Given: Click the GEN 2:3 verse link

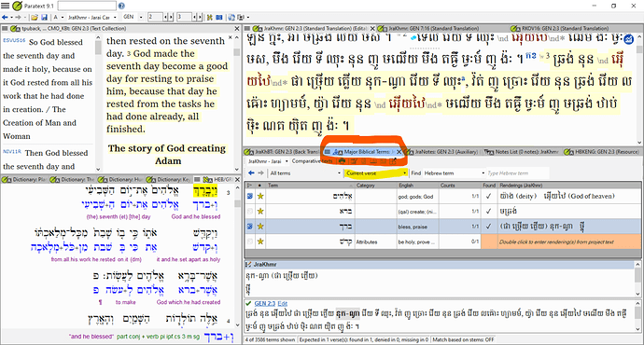Looking at the screenshot, I should click(264, 304).
